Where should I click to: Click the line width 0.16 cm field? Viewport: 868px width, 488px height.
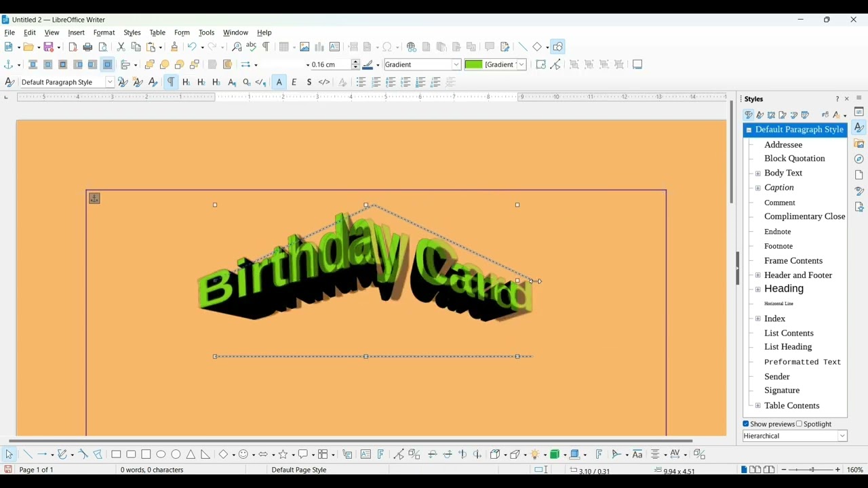[331, 64]
